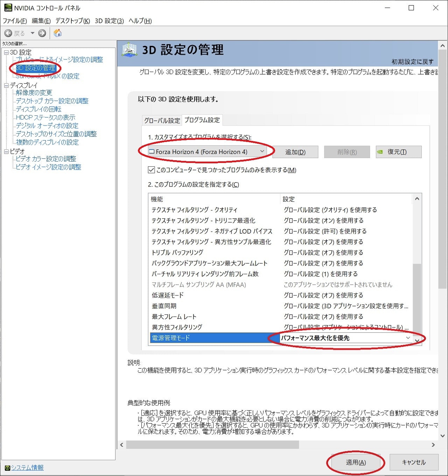Select 最大フレーム レート row
The image size is (448, 476).
[281, 317]
